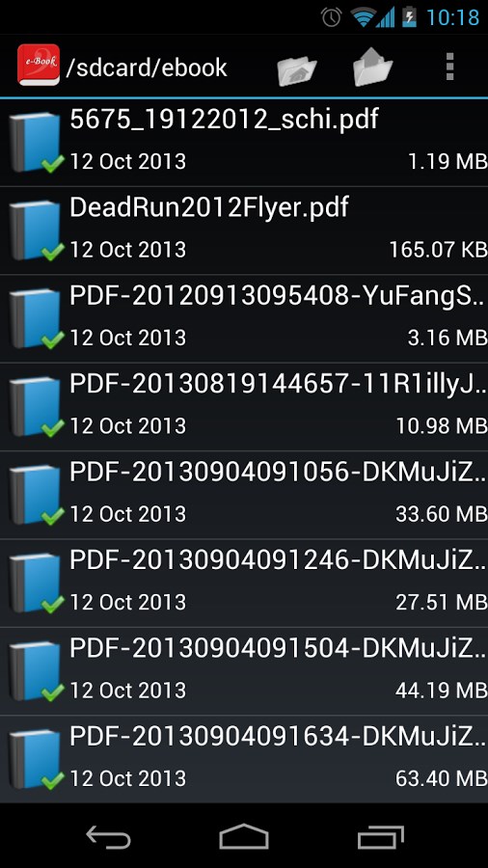488x868 pixels.
Task: Open PDF-20120913095408-YuFangS file
Action: [244, 319]
